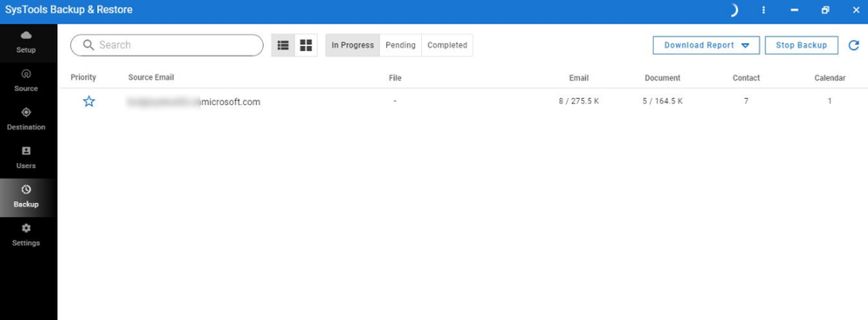Open the Setup section in the sidebar
Viewport: 868px width, 320px height.
[x=26, y=43]
